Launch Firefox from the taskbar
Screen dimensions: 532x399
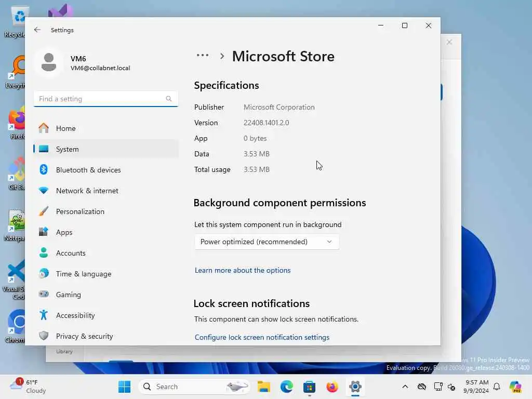(332, 387)
